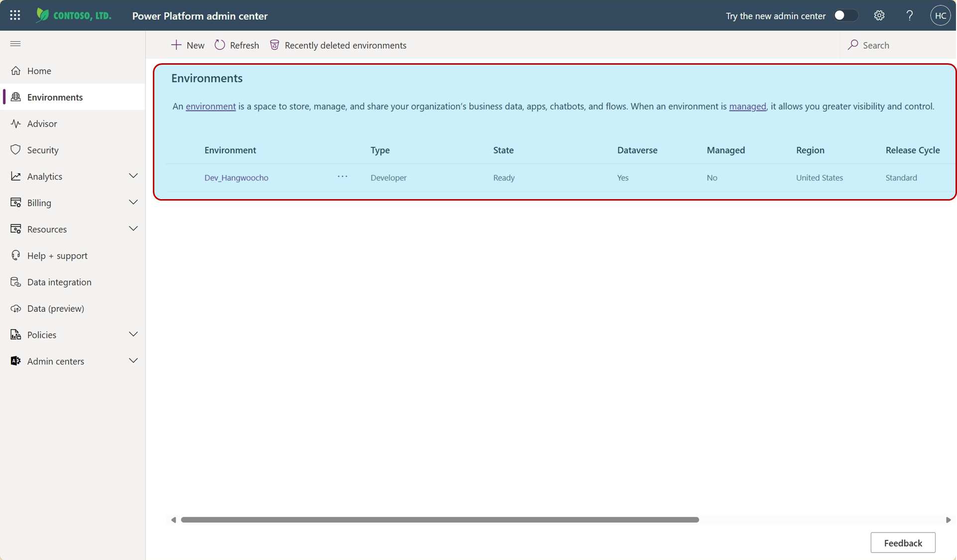Expand the Billing chevron
This screenshot has width=957, height=560.
(x=133, y=202)
